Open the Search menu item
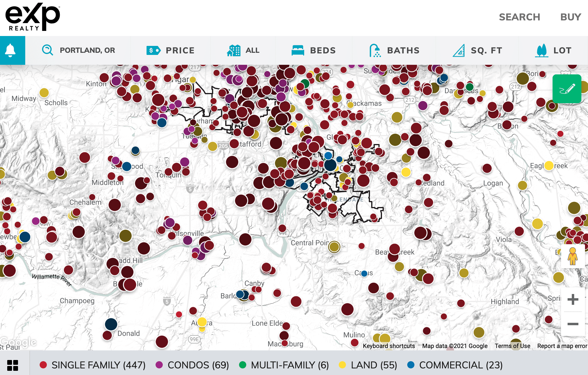This screenshot has height=375, width=588. click(x=519, y=17)
